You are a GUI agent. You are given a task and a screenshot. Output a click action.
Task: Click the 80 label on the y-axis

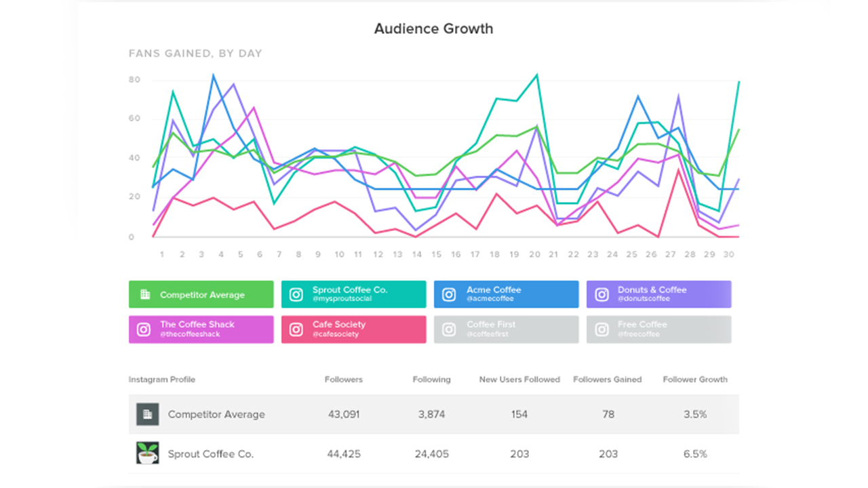134,80
